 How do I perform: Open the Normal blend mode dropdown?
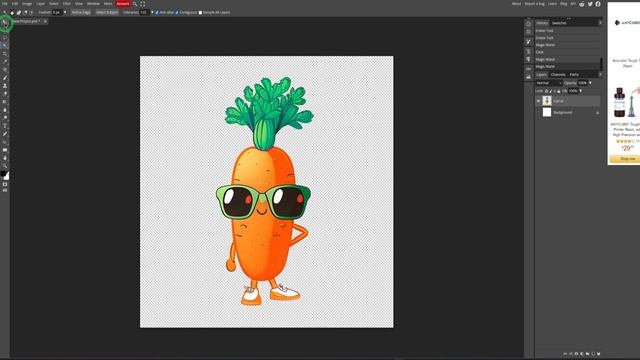pos(549,83)
